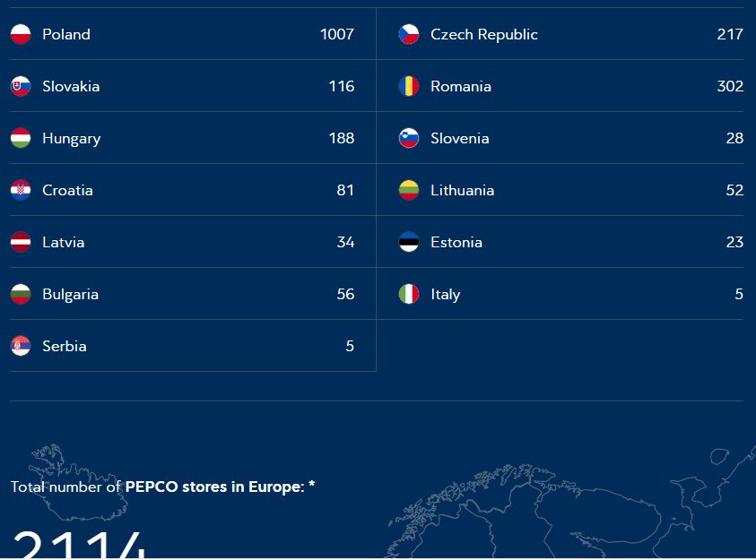Click Serbia's store count 5
The width and height of the screenshot is (756, 560).
(350, 346)
